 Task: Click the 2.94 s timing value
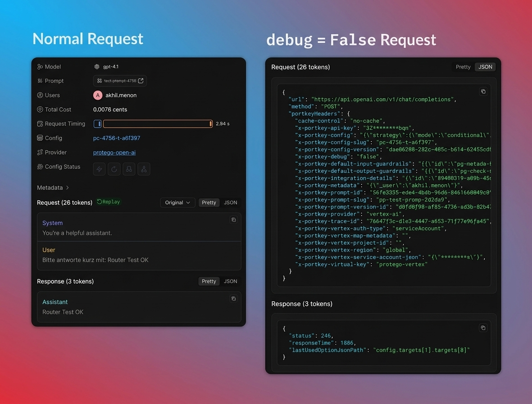pyautogui.click(x=223, y=124)
